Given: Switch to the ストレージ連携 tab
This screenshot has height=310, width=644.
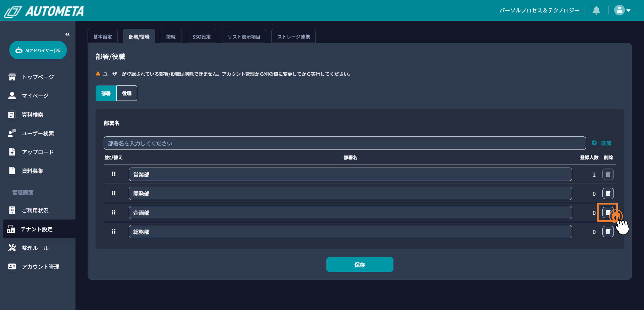Looking at the screenshot, I should tap(293, 37).
